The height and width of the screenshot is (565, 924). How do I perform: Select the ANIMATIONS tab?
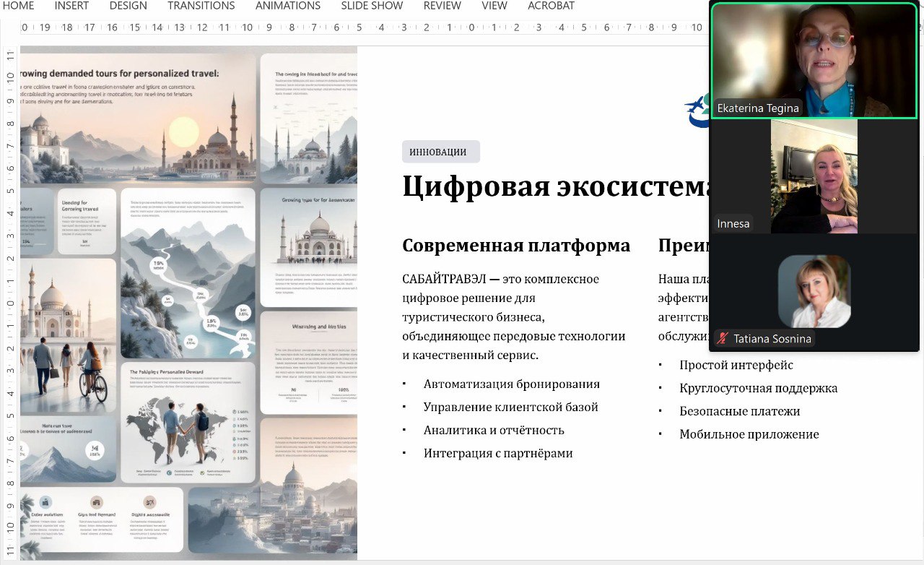pyautogui.click(x=287, y=6)
